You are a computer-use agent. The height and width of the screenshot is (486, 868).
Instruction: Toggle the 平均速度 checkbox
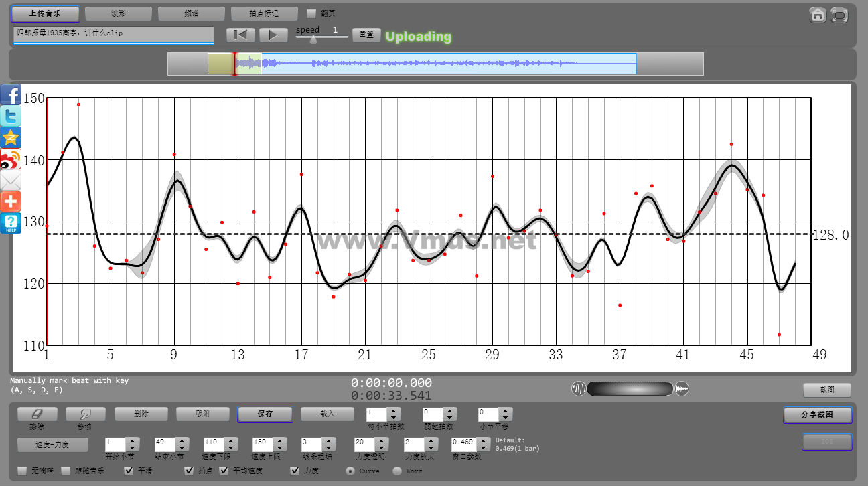click(x=224, y=471)
